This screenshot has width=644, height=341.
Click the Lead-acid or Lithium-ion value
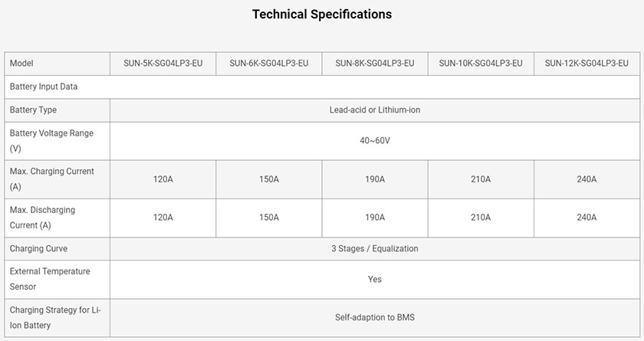point(375,110)
